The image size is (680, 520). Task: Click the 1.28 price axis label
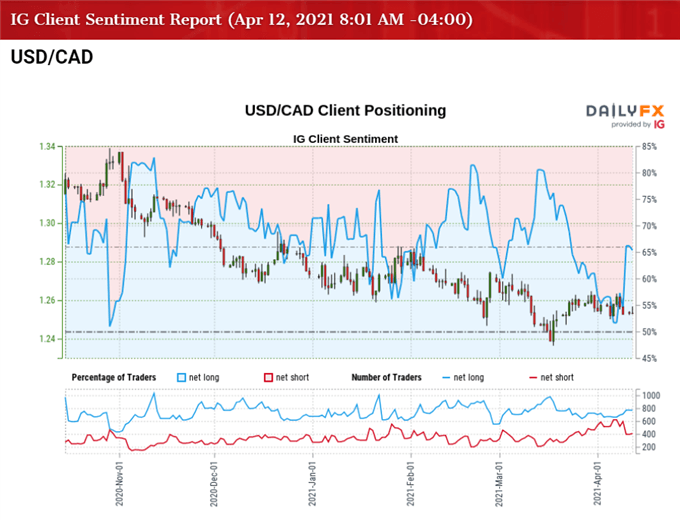(x=47, y=262)
